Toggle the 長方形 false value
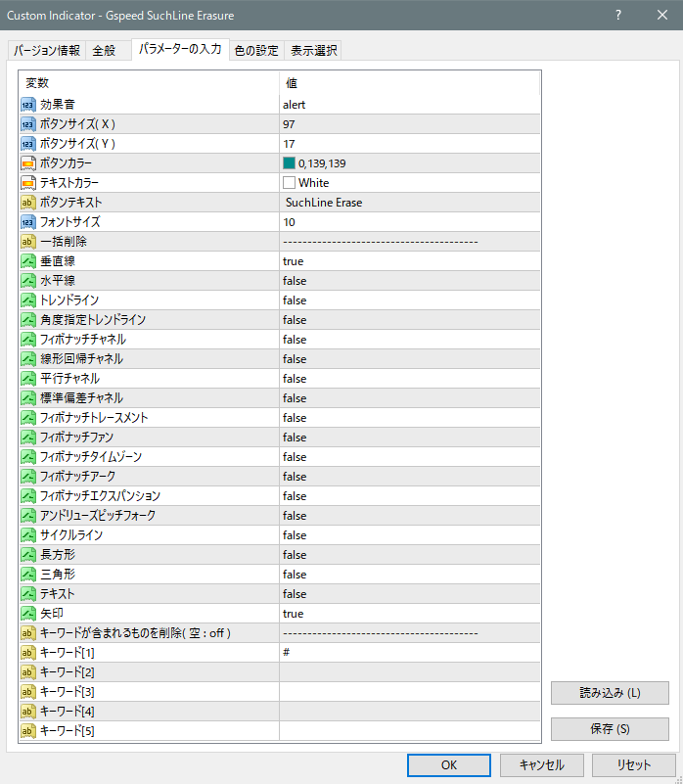The height and width of the screenshot is (784, 683). tap(409, 555)
